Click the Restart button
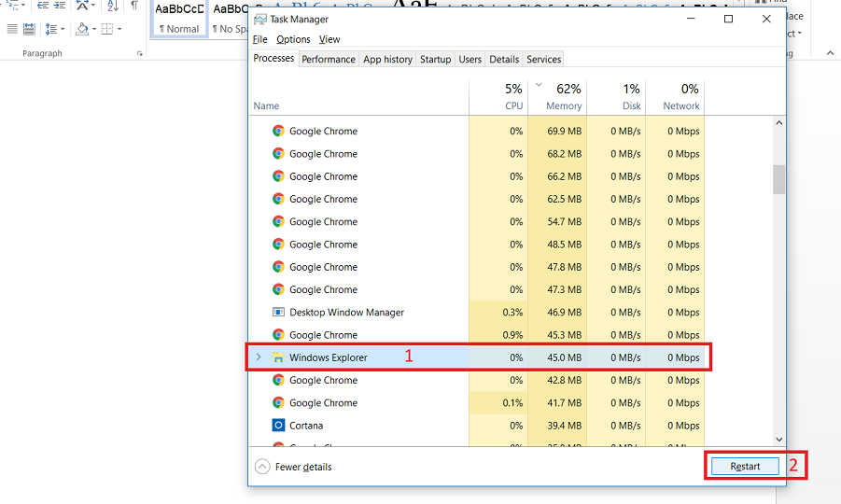Viewport: 841px width, 504px height. click(x=745, y=467)
